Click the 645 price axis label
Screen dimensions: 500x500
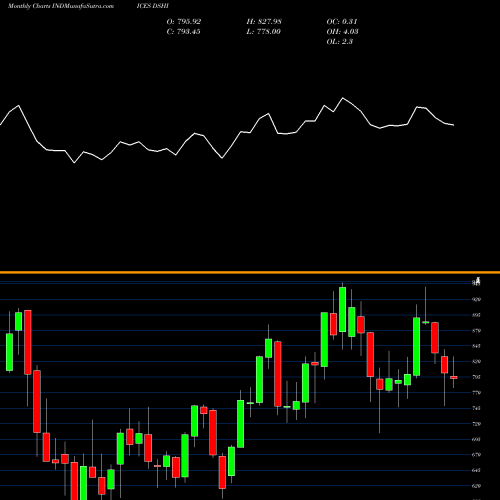476,470
